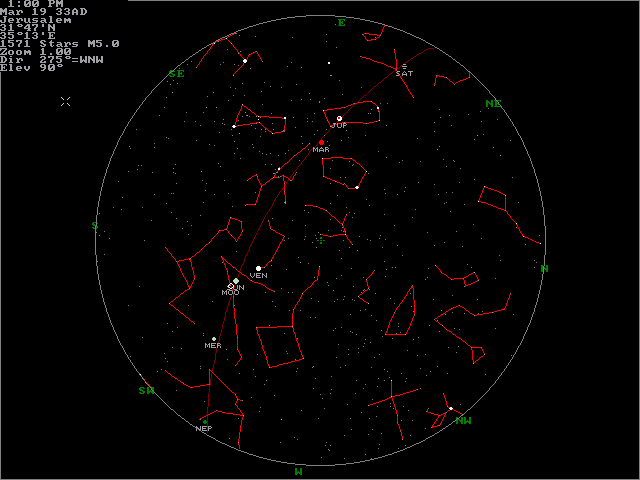Viewport: 640px width, 480px height.
Task: Select the Jupiter planet marker (JUP)
Action: click(340, 118)
